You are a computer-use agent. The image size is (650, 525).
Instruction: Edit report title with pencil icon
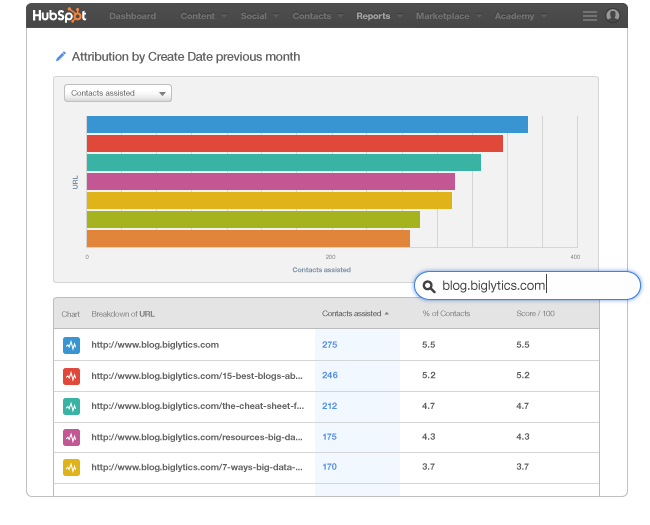[61, 56]
